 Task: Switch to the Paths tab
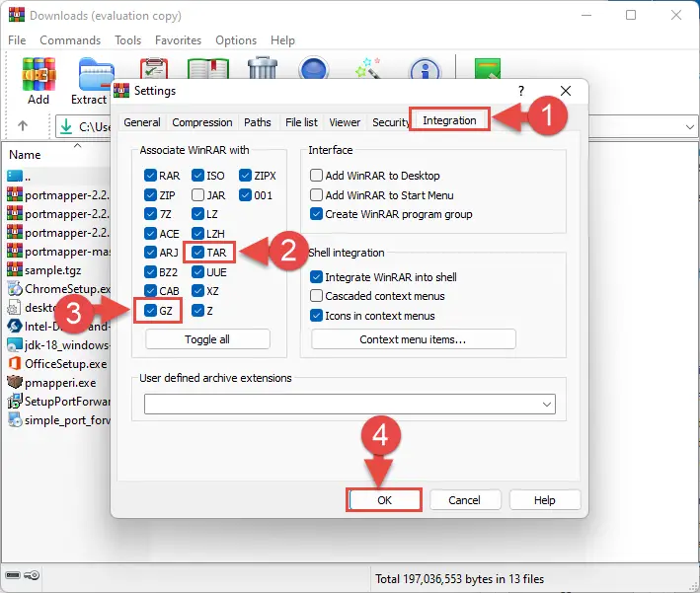[x=257, y=122]
